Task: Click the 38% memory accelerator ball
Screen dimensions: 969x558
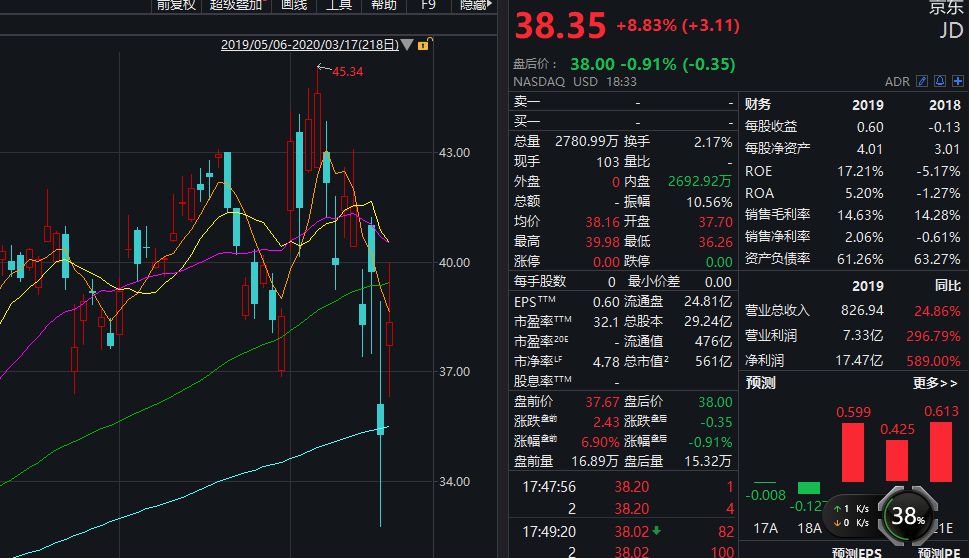Action: [x=908, y=516]
